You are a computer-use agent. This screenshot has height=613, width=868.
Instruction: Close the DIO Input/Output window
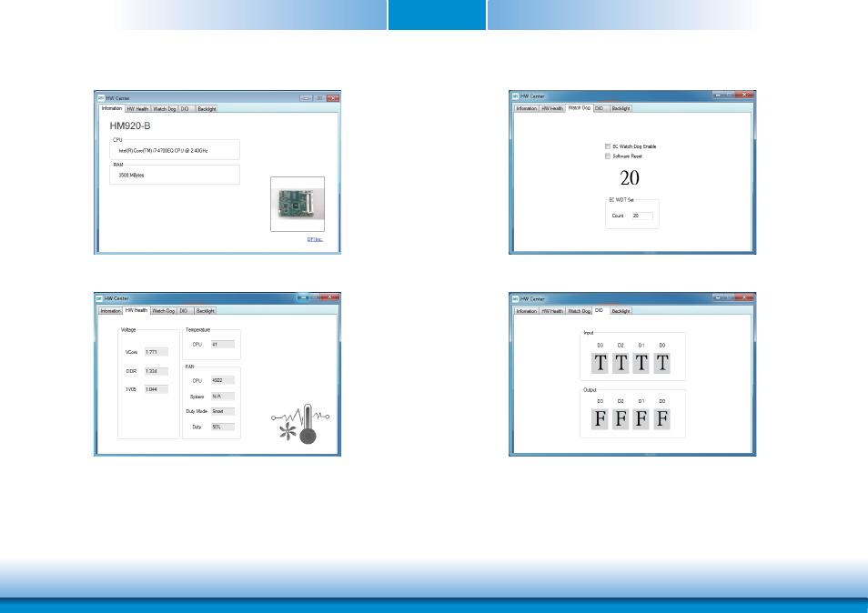(x=745, y=297)
